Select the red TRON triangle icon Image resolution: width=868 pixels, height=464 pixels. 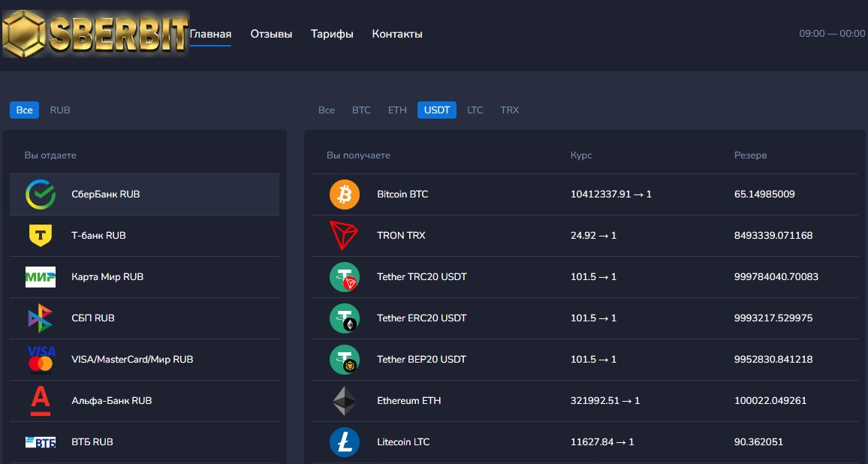tap(344, 236)
